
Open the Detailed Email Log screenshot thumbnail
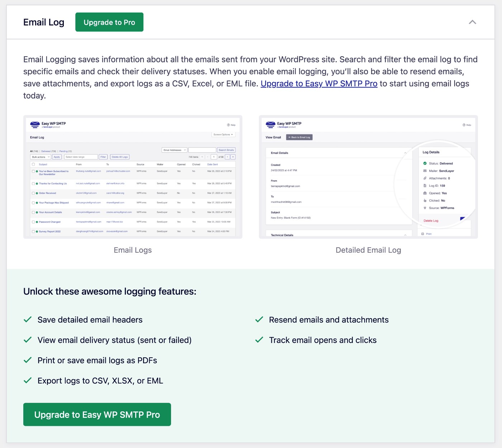point(368,177)
